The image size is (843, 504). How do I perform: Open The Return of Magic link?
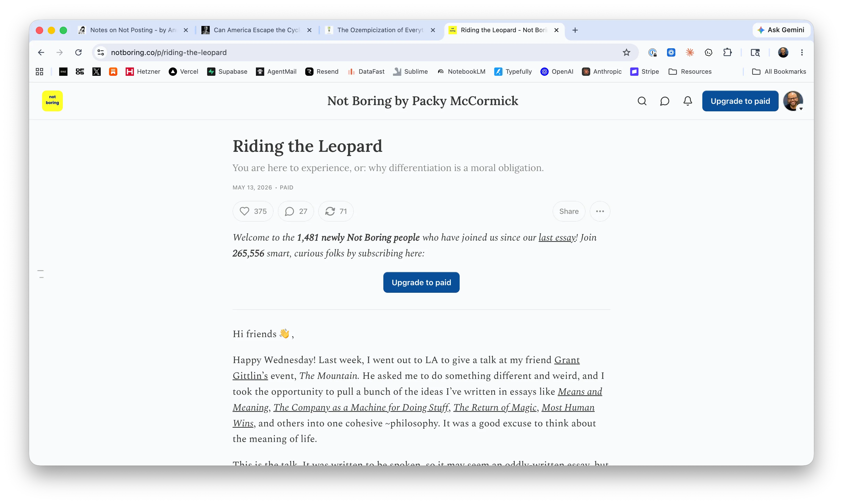(x=495, y=407)
